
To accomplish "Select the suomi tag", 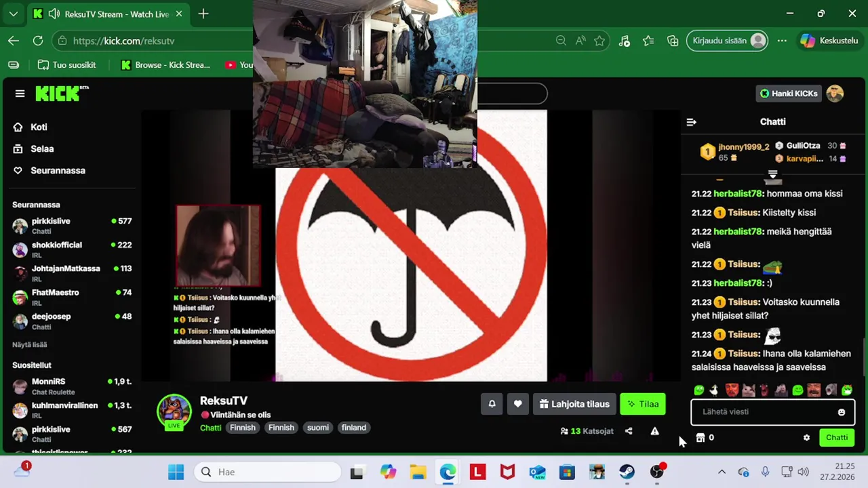I will pos(317,428).
